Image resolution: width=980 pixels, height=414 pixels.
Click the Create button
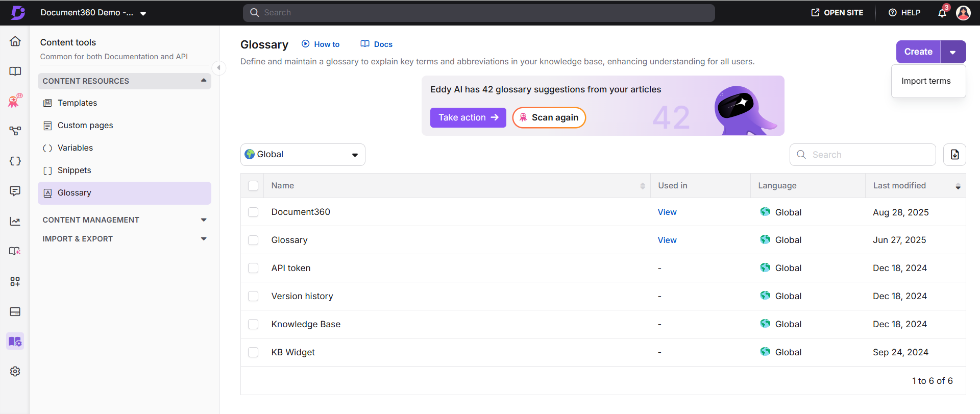pos(918,52)
